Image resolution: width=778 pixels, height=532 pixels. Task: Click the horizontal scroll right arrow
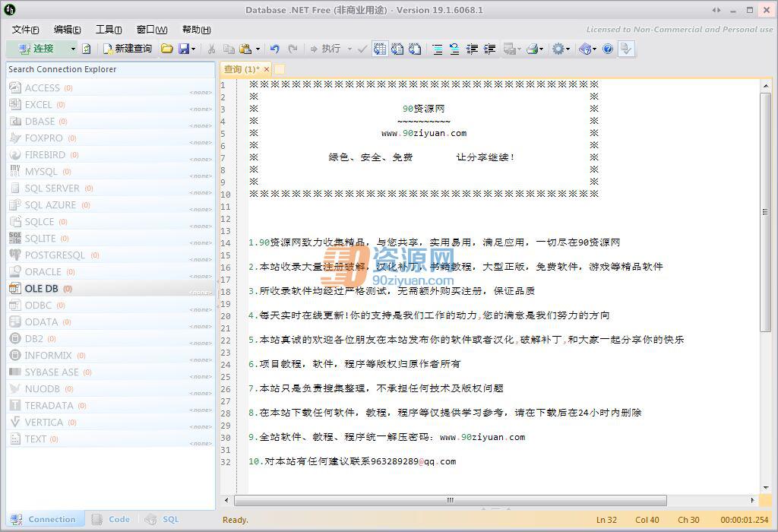(753, 500)
